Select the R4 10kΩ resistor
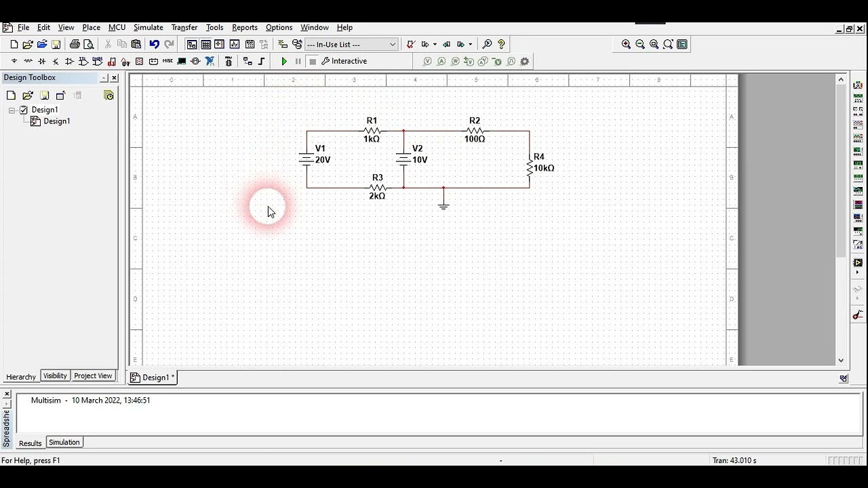The height and width of the screenshot is (488, 868). coord(530,167)
